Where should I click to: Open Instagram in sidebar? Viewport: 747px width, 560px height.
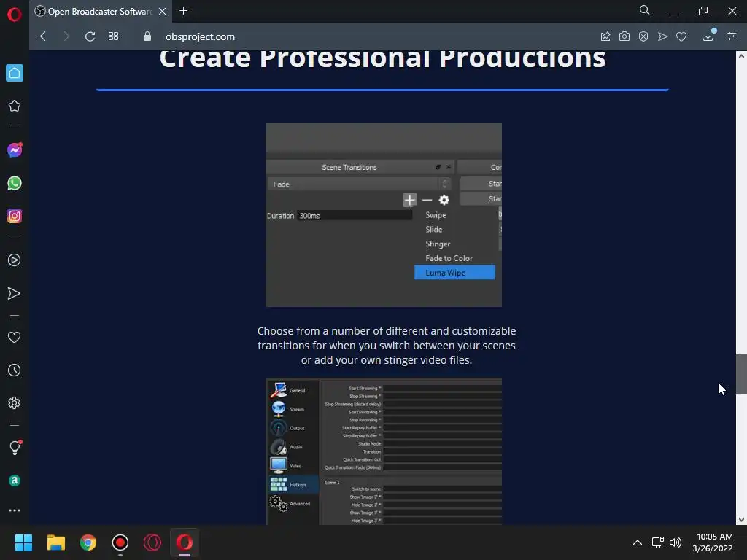pos(15,216)
